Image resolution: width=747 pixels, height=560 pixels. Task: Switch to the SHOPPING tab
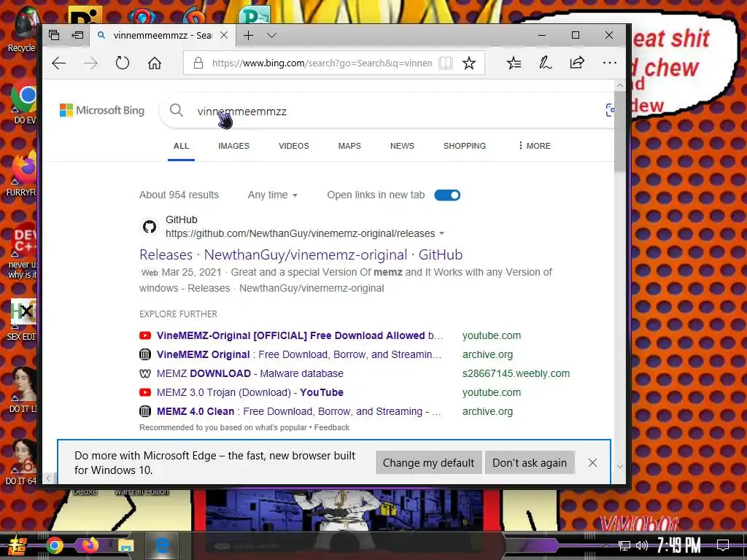(x=465, y=146)
